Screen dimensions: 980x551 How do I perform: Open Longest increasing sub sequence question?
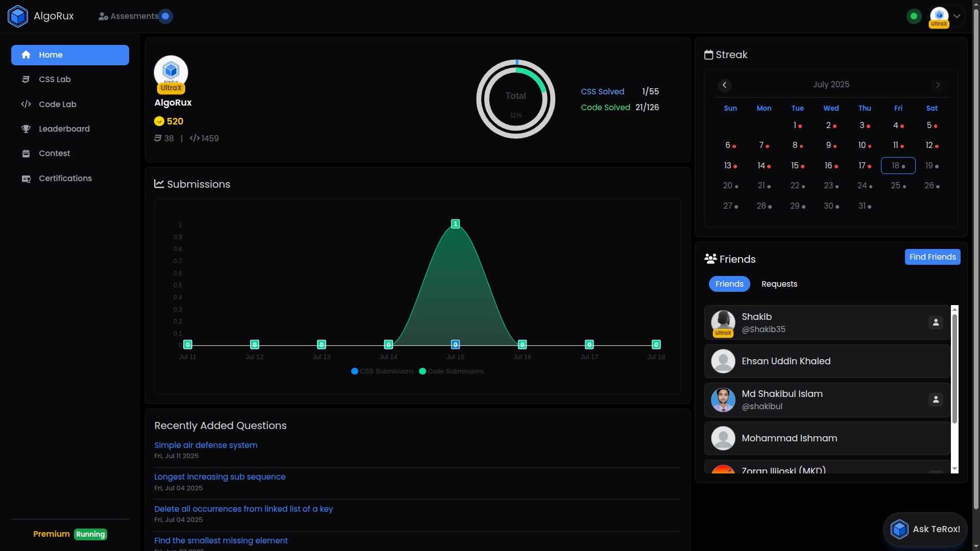(x=219, y=477)
